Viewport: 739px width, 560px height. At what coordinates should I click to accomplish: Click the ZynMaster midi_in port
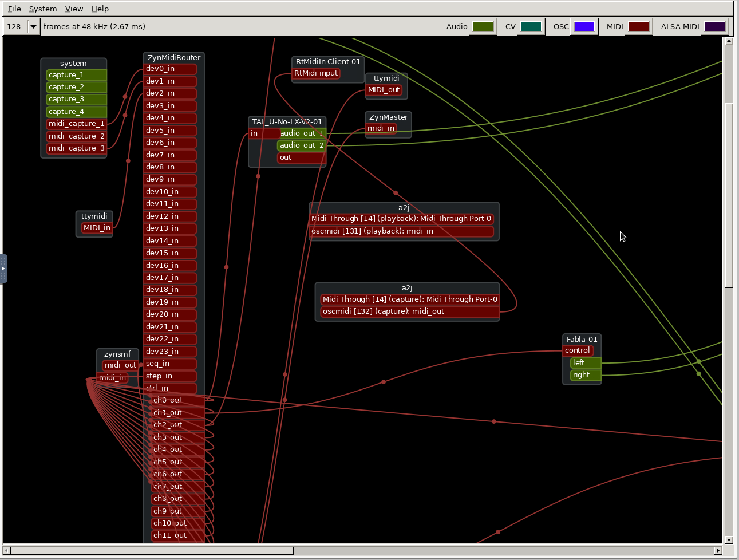coord(381,128)
